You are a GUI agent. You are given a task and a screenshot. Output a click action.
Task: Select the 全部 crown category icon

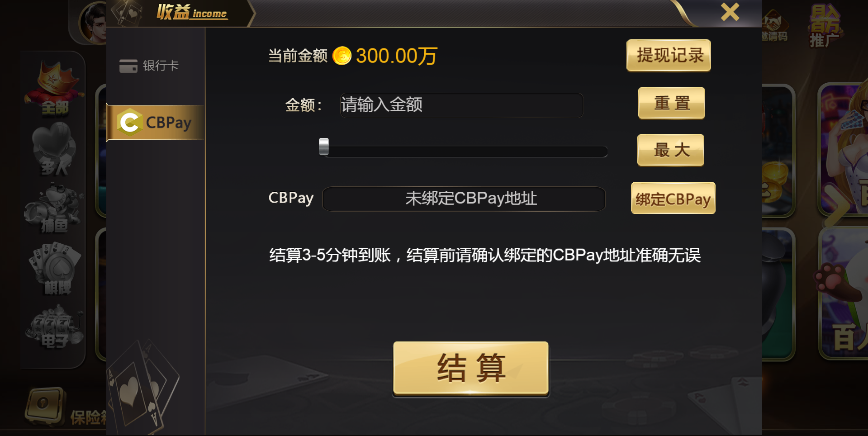[54, 89]
